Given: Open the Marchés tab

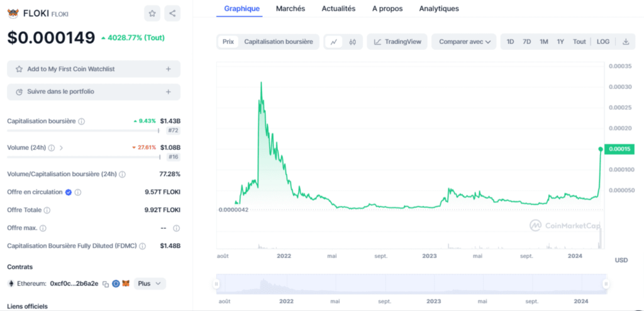Looking at the screenshot, I should (291, 9).
